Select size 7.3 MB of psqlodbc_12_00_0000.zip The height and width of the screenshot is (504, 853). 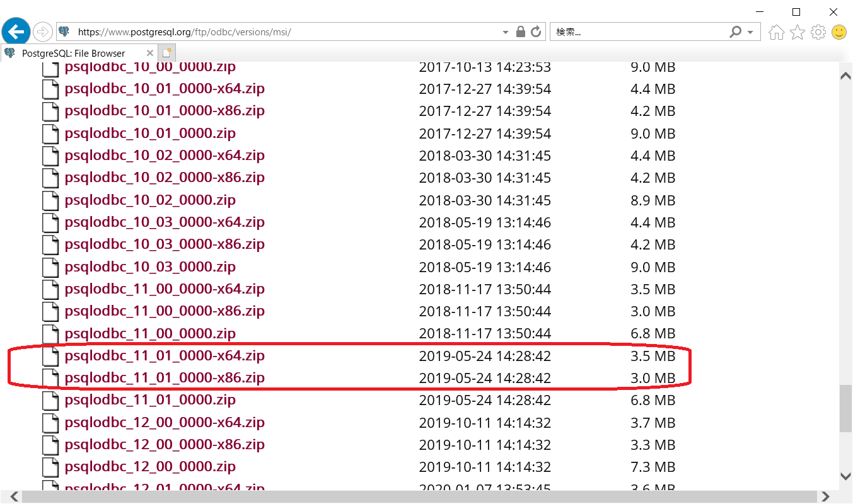653,467
